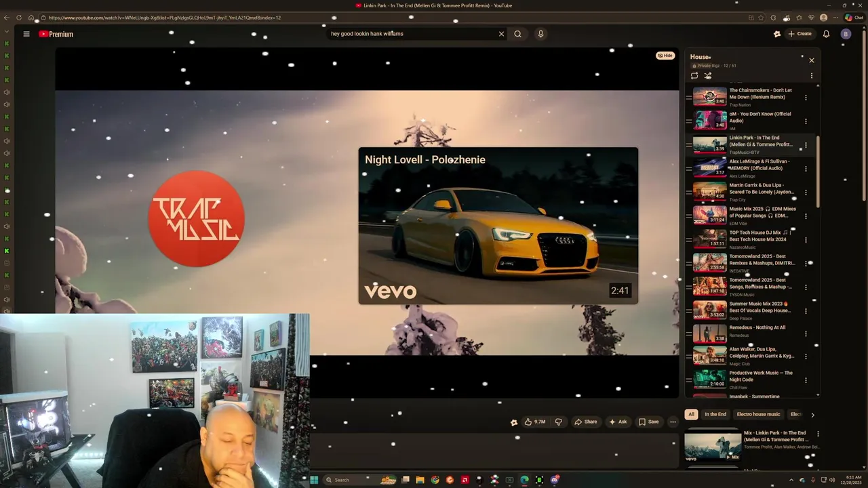Viewport: 868px width, 488px height.
Task: Like the video with 9.7M likes
Action: pos(534,422)
